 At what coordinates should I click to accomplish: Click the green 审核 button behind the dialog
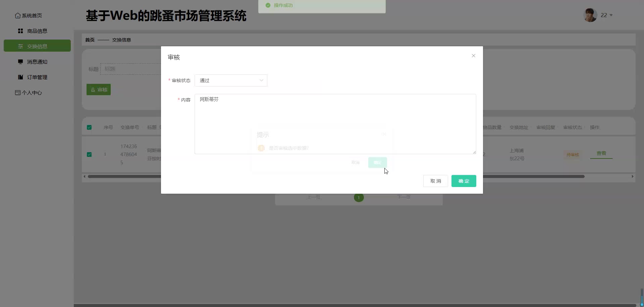pos(99,89)
